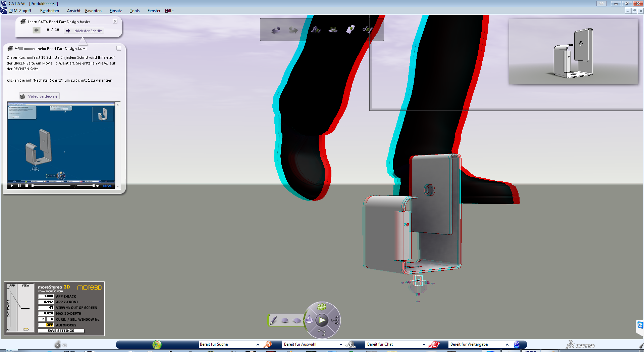
Task: Click the Z-distance graph in moreStereo panel
Action: point(21,308)
